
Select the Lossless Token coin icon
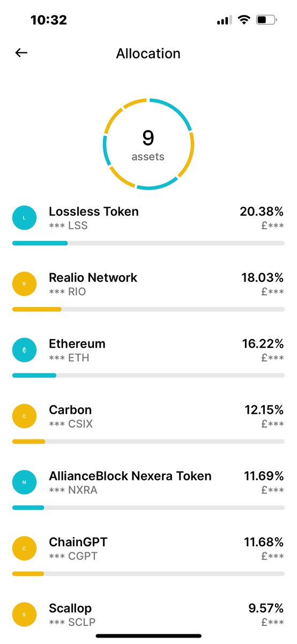tap(24, 218)
